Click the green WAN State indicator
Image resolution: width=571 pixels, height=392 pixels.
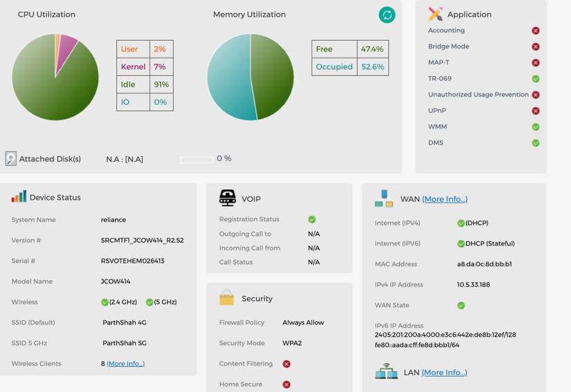coord(461,306)
